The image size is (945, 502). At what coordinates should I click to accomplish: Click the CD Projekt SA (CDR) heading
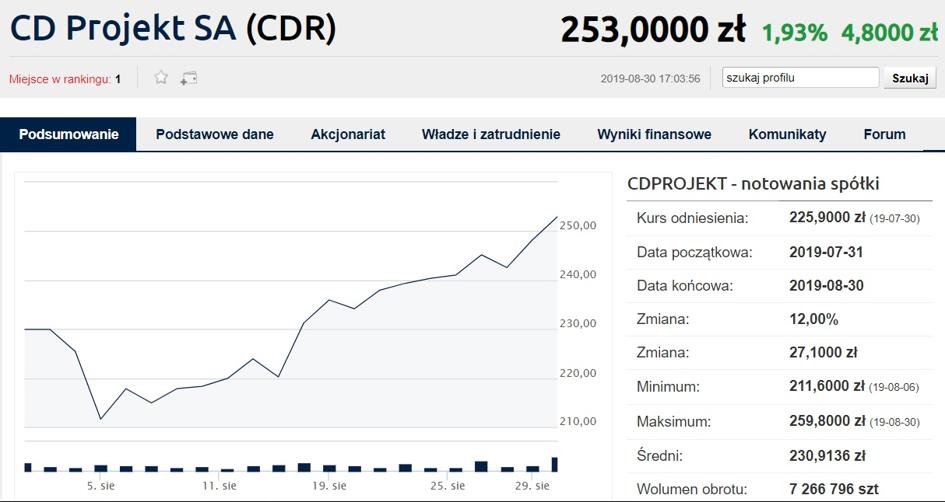173,28
